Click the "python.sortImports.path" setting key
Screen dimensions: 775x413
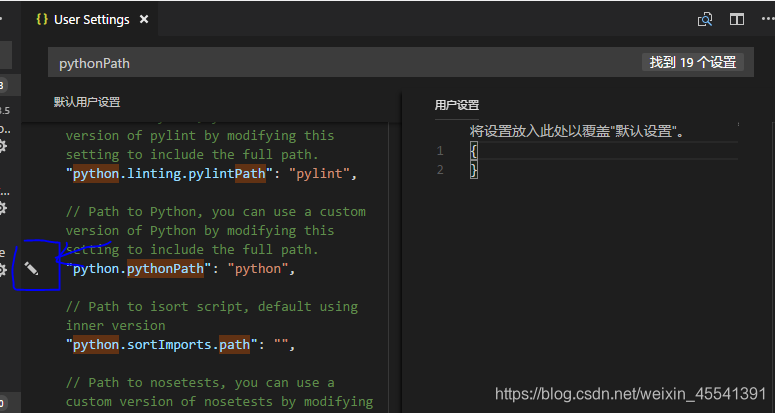tap(162, 344)
